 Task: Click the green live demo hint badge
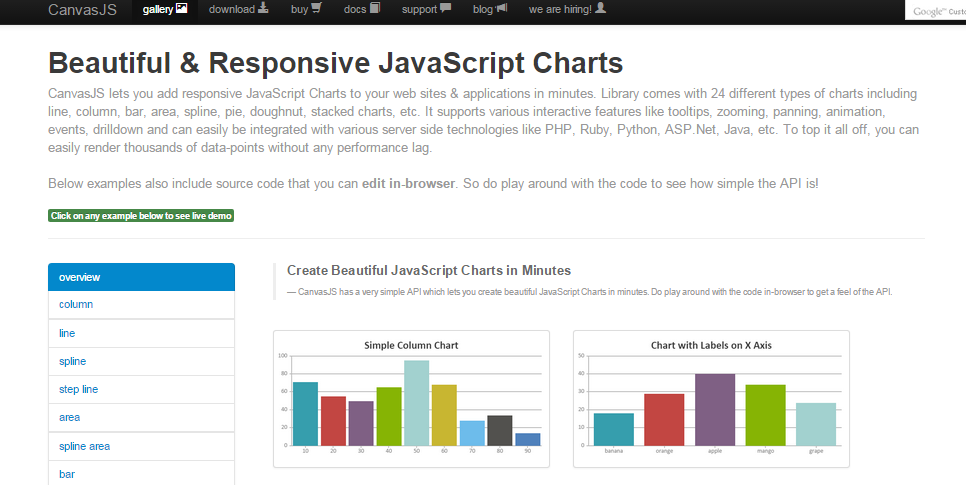point(141,216)
